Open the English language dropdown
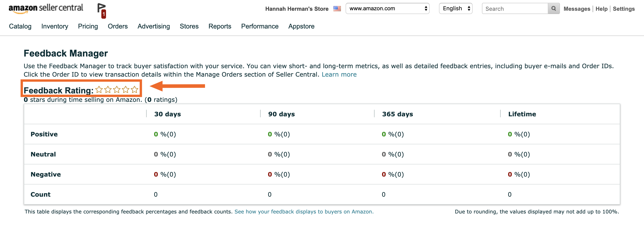This screenshot has height=227, width=644. tap(456, 8)
